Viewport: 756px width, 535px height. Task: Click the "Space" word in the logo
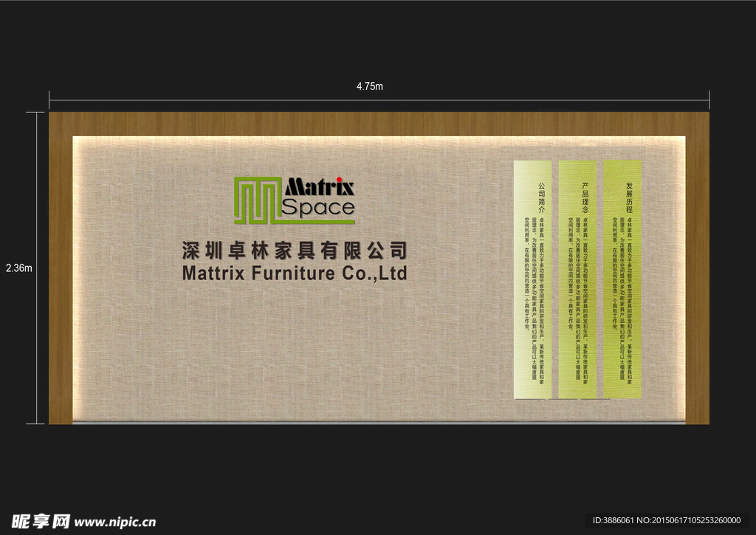tap(318, 208)
